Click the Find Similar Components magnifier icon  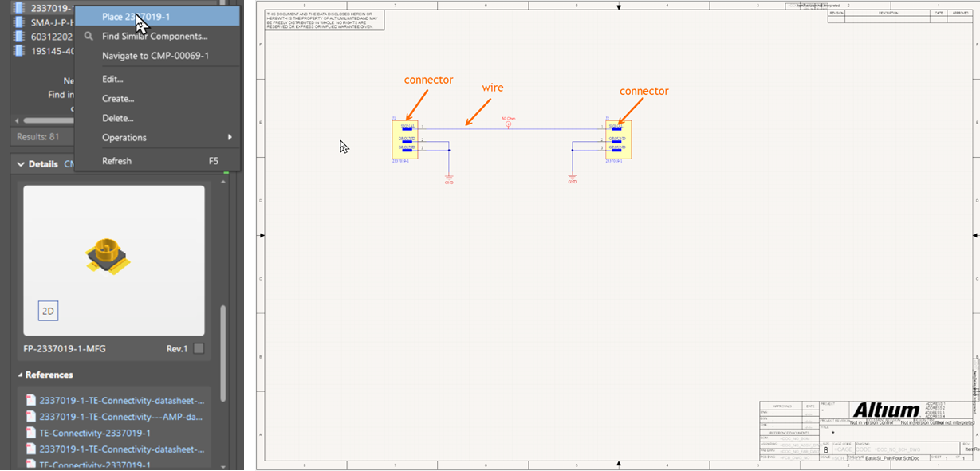tap(89, 36)
